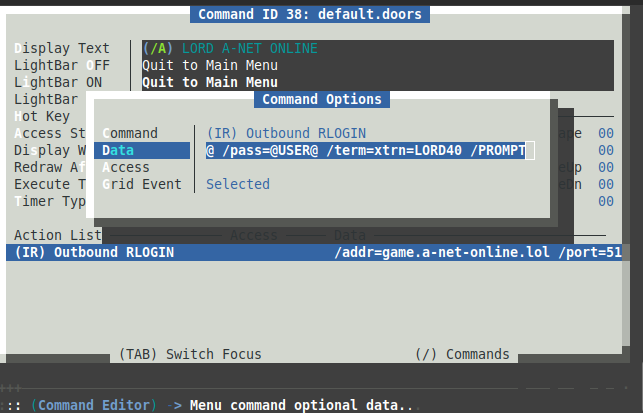
Task: Select the Access option in Command Options
Action: pyautogui.click(x=126, y=167)
